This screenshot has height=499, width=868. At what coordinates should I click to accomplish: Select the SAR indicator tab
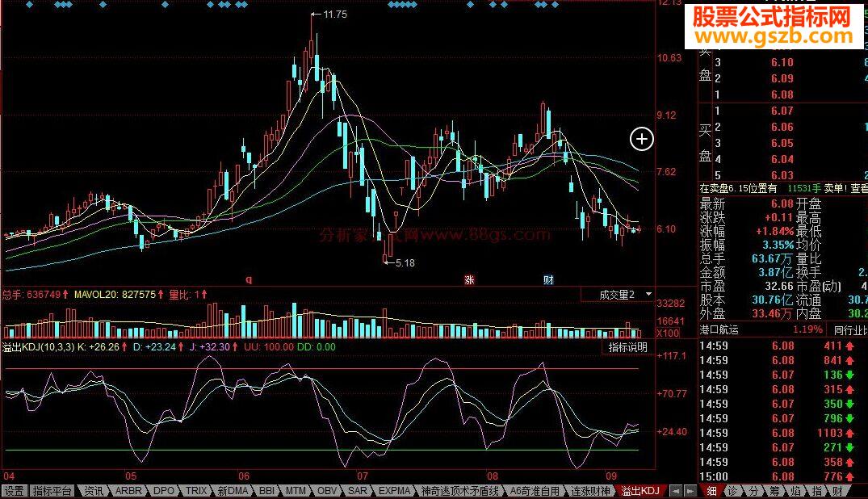click(357, 491)
